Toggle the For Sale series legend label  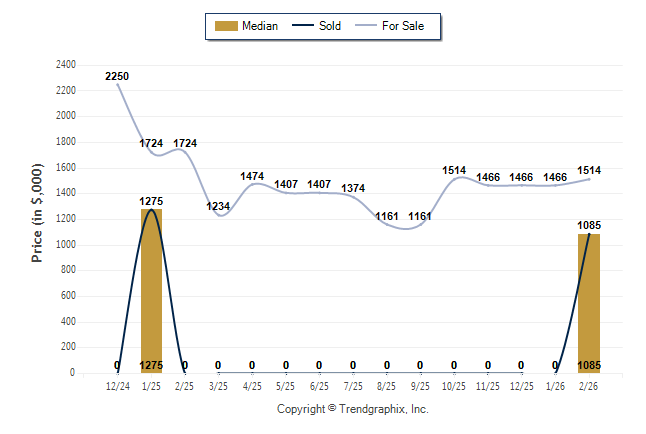click(403, 26)
